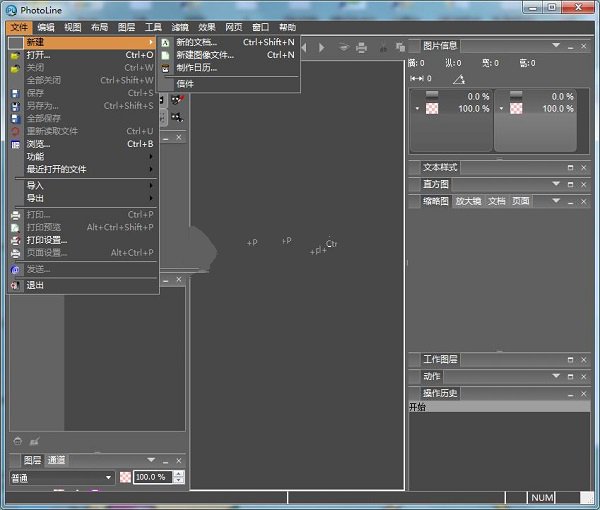Open the 导出 export submenu
This screenshot has height=510, width=600.
[x=83, y=199]
